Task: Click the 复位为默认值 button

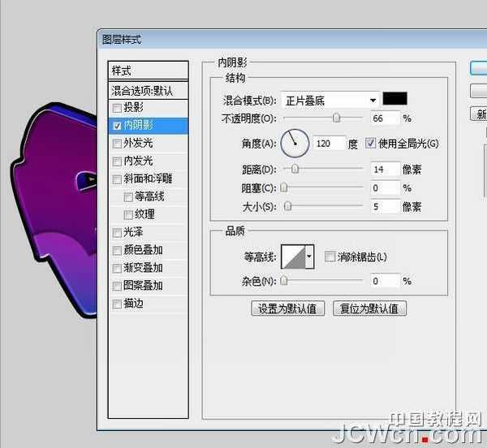Action: point(370,308)
